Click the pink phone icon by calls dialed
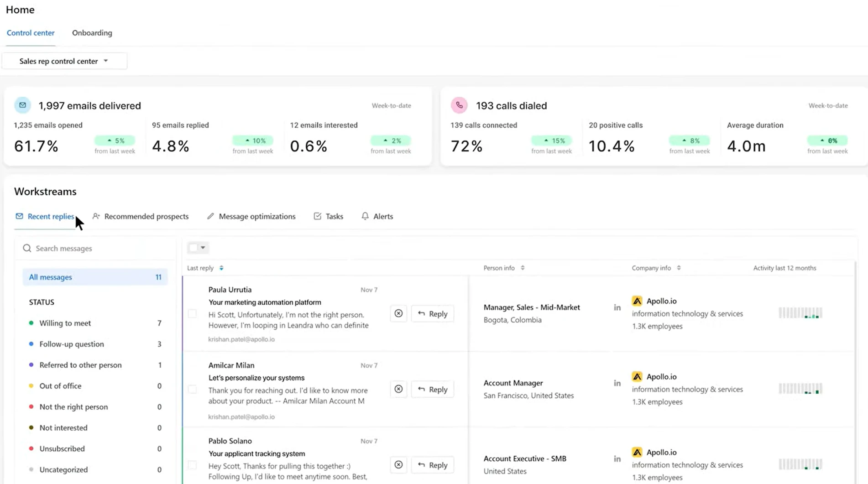The height and width of the screenshot is (484, 868). pos(459,105)
